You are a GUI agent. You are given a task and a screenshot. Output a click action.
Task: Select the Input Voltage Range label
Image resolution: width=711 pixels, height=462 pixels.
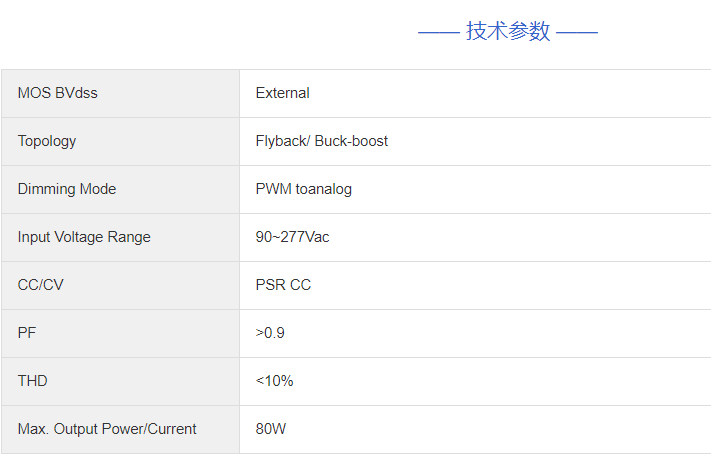point(84,237)
